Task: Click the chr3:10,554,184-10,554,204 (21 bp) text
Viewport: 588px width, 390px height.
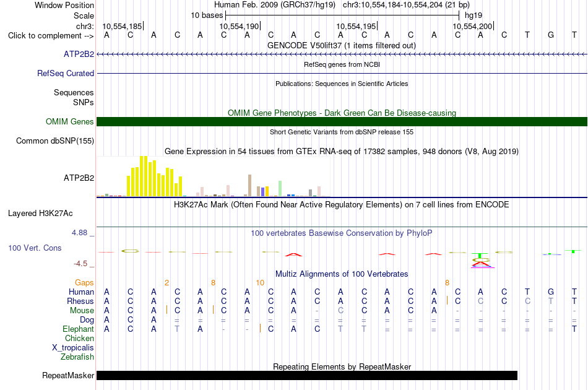Action: (406, 5)
